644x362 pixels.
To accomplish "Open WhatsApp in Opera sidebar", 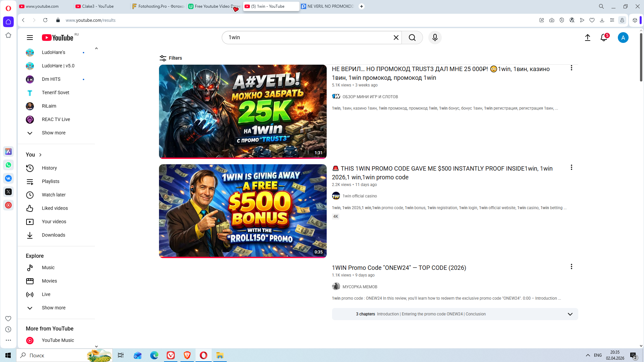I will coord(8,165).
